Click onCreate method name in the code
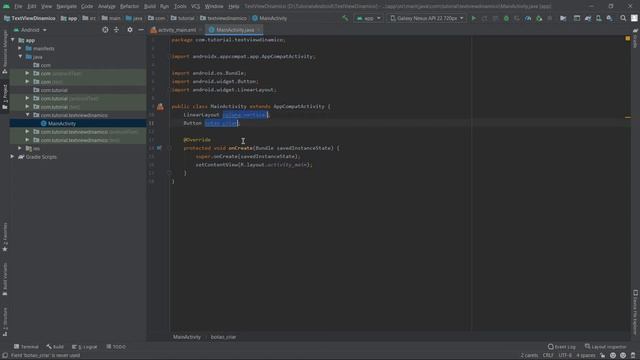Viewport: 640px width, 360px height. click(x=240, y=148)
